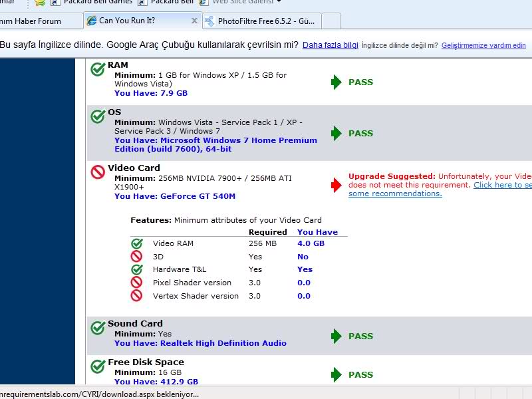
Task: Click the green check icon beside Sound Card
Action: pyautogui.click(x=98, y=328)
